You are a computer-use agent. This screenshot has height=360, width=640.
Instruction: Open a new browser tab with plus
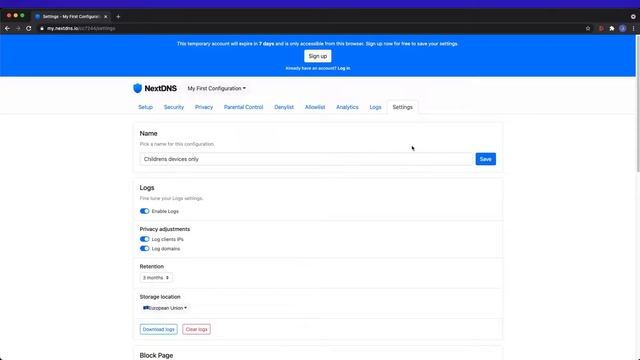[118, 16]
